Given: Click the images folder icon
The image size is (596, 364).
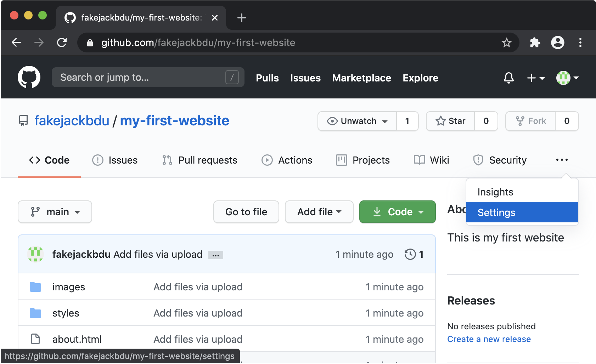Looking at the screenshot, I should click(x=35, y=287).
